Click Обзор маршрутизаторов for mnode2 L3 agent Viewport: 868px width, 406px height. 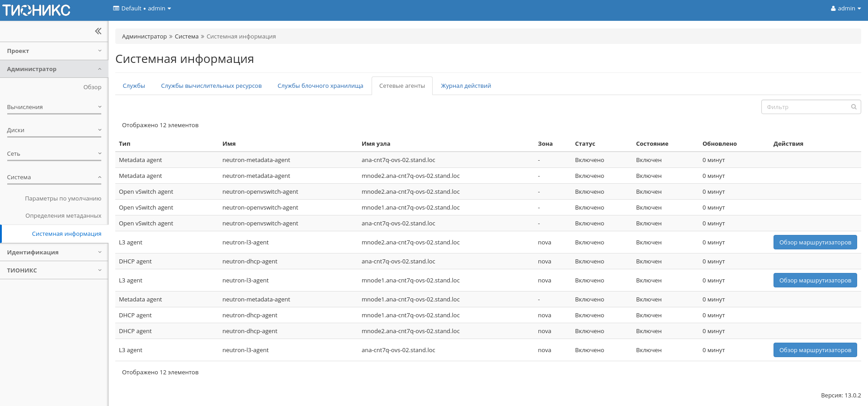click(815, 243)
